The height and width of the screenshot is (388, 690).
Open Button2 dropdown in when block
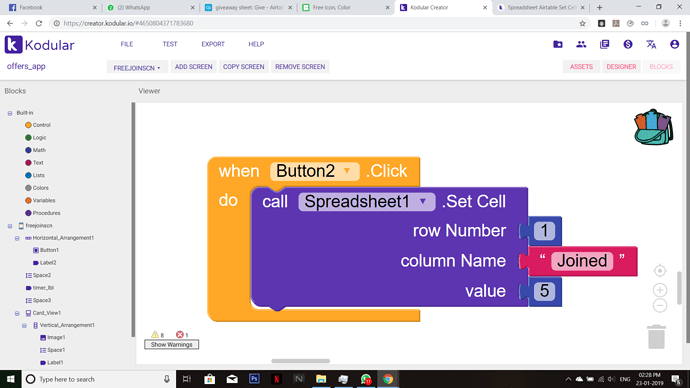(315, 171)
